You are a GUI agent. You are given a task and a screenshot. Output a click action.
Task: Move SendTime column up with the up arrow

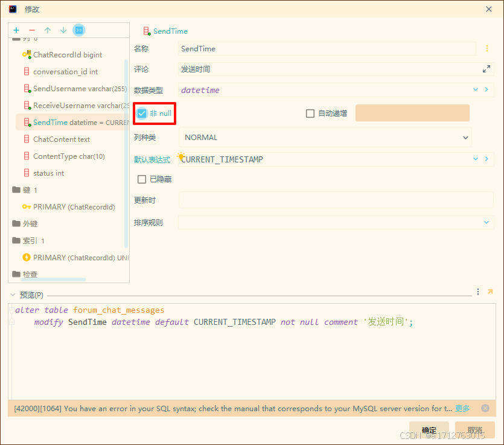[x=48, y=30]
